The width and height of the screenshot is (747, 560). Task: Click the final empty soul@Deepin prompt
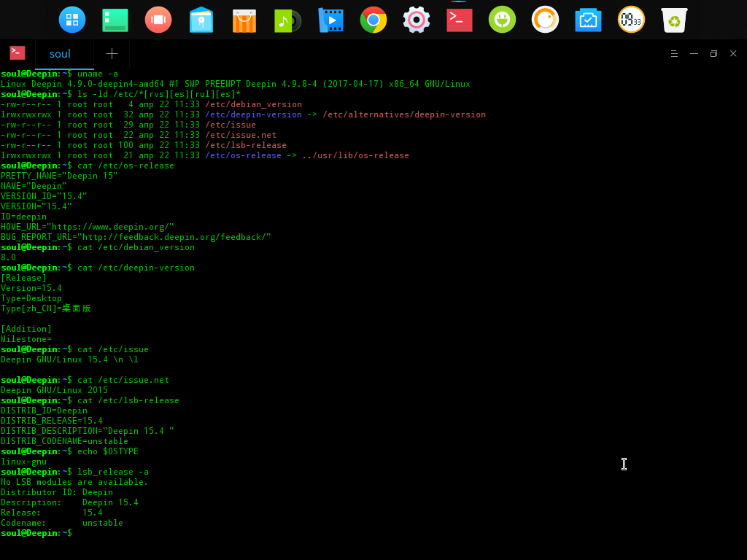pos(36,533)
